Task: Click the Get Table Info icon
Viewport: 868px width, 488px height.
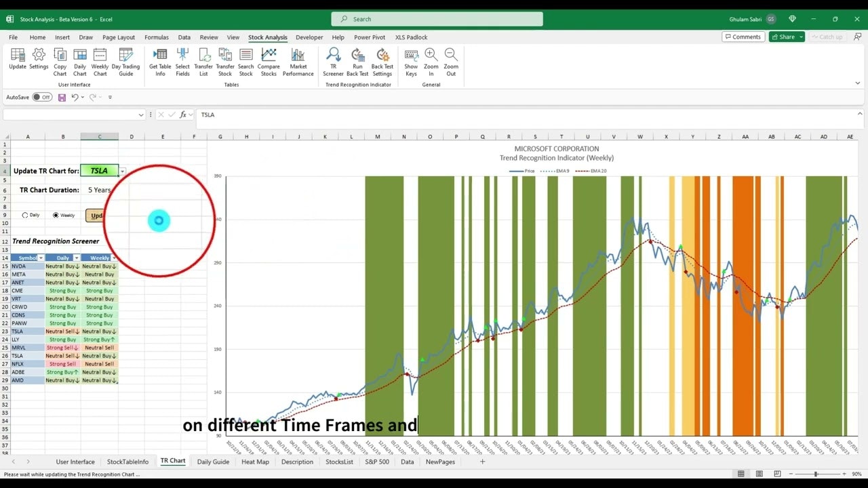Action: 160,62
